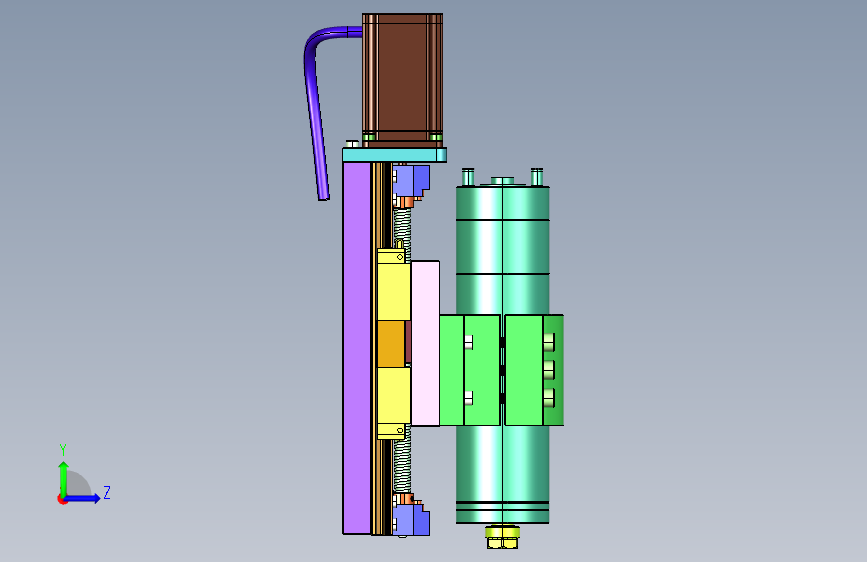The image size is (867, 562).
Task: Select the left green spindle clamp half
Action: click(470, 370)
